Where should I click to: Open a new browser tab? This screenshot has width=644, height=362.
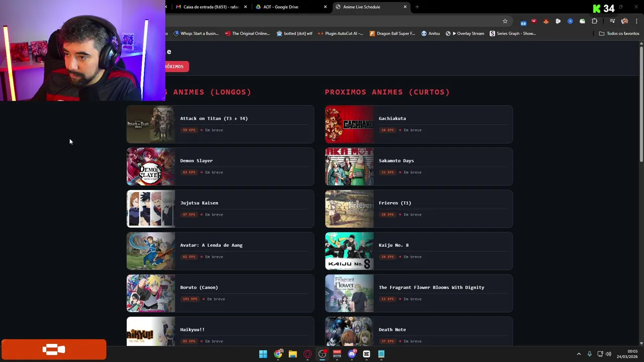coord(417,7)
